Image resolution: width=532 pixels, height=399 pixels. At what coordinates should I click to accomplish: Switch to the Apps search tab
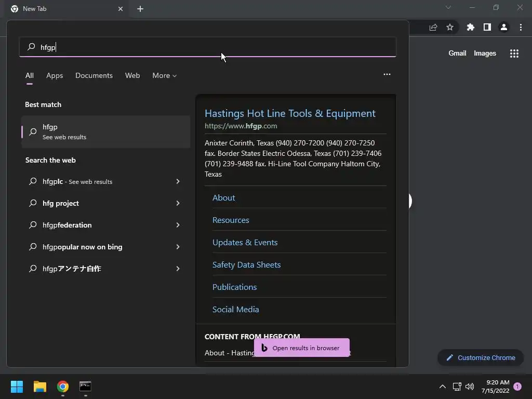coord(55,76)
